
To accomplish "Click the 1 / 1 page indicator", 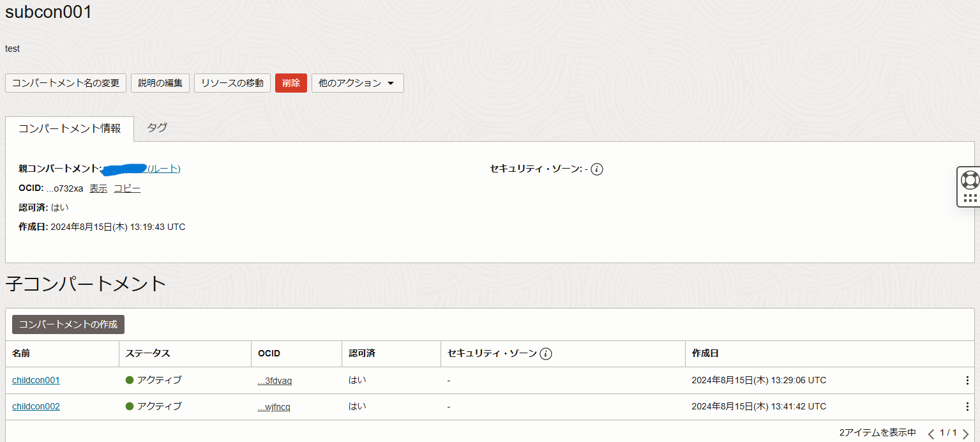I will pos(948,433).
